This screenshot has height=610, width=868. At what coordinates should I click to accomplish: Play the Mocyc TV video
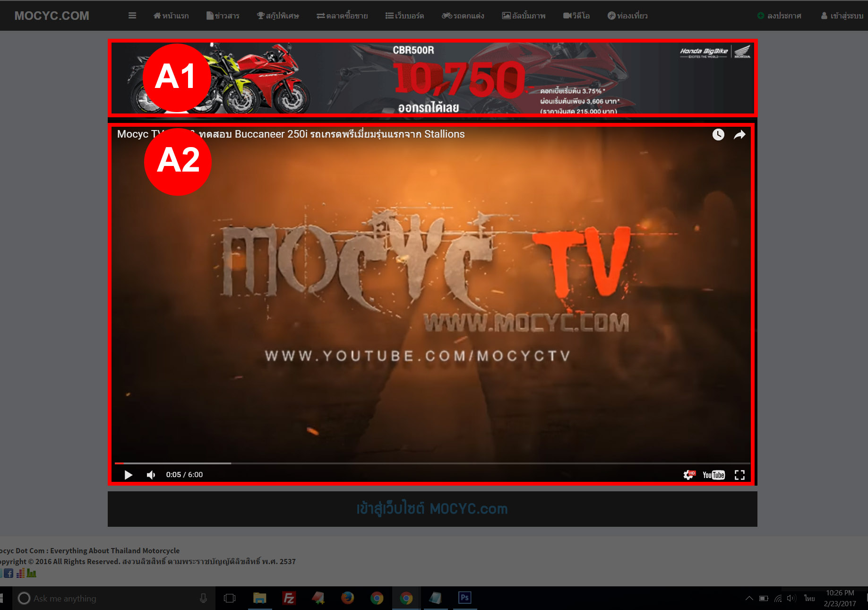click(x=128, y=475)
